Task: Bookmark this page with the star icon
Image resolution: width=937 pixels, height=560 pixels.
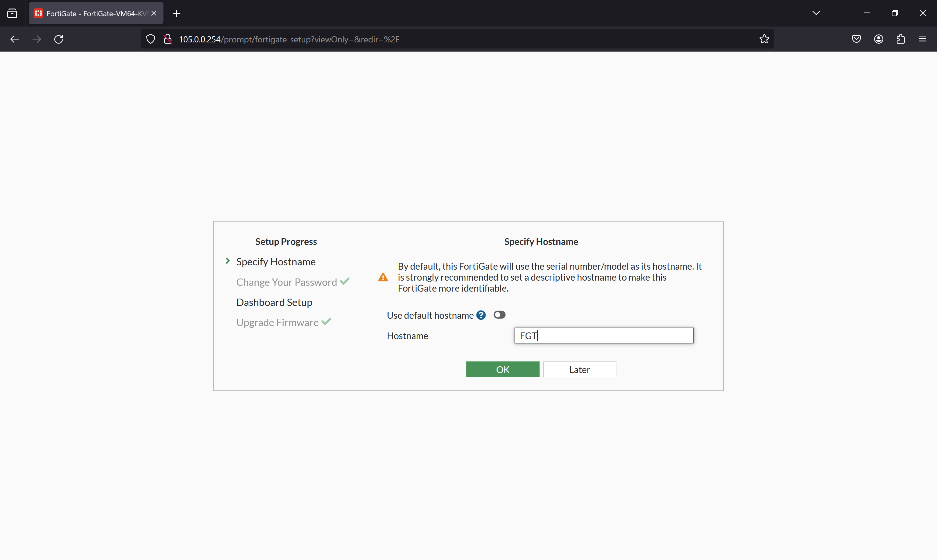Action: pos(764,39)
